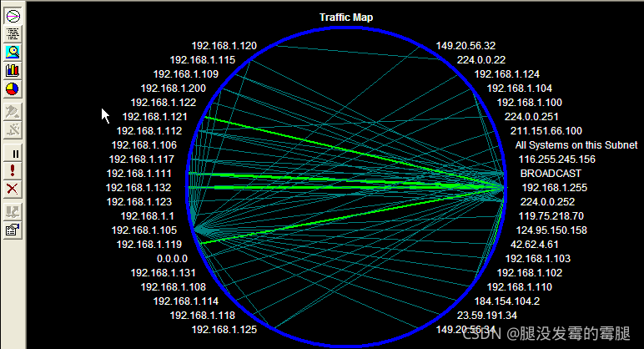Select external host 211.151.66.100 label
This screenshot has width=644, height=349.
[x=546, y=131]
